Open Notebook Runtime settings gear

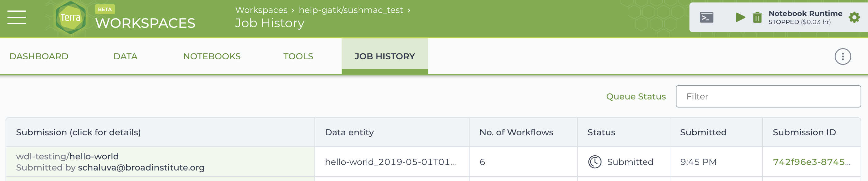click(x=854, y=17)
